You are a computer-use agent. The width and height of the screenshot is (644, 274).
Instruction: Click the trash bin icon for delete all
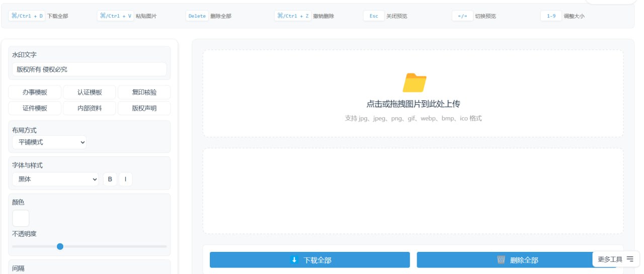501,260
